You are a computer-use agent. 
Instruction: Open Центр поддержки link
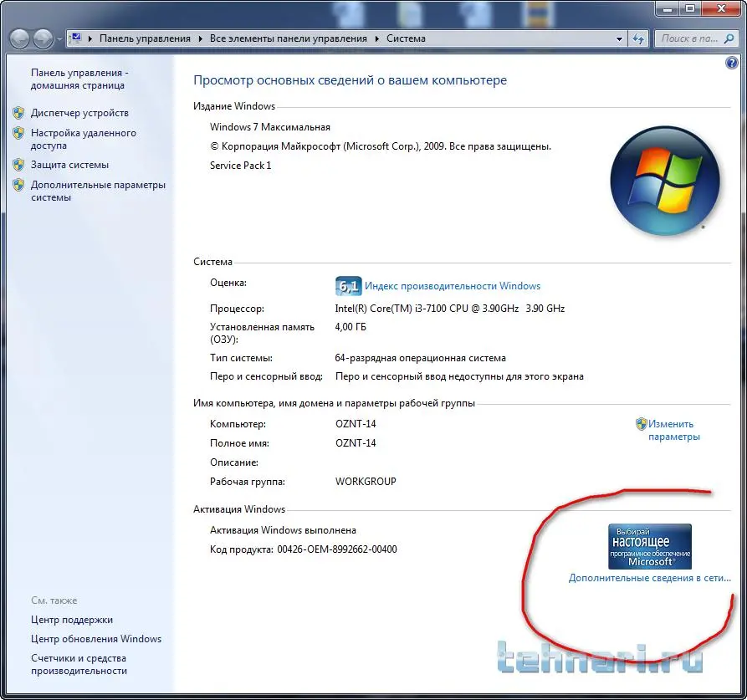(72, 620)
